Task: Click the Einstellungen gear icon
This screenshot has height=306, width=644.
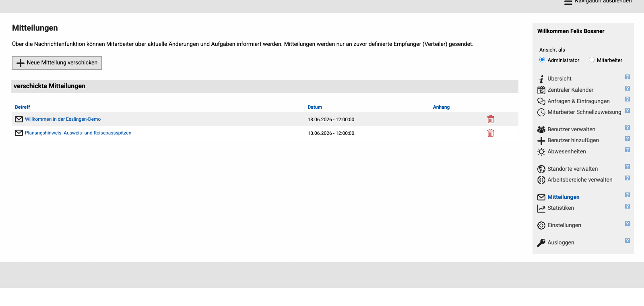Action: pyautogui.click(x=541, y=225)
